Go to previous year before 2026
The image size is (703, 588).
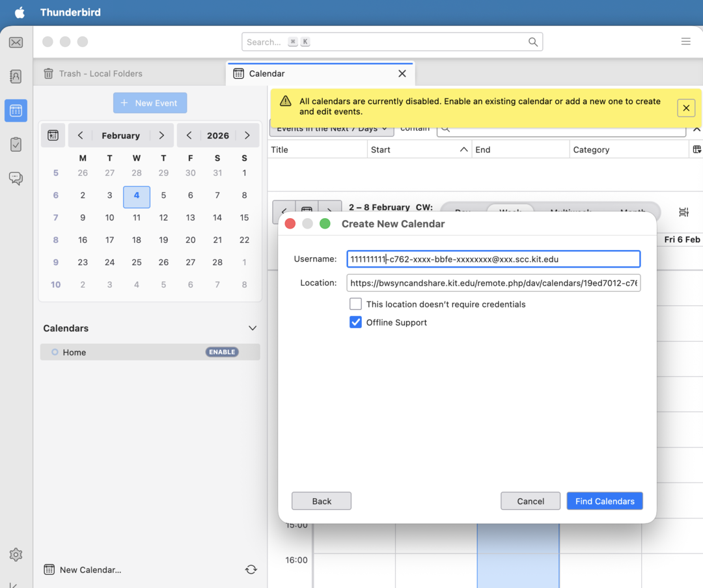[189, 135]
